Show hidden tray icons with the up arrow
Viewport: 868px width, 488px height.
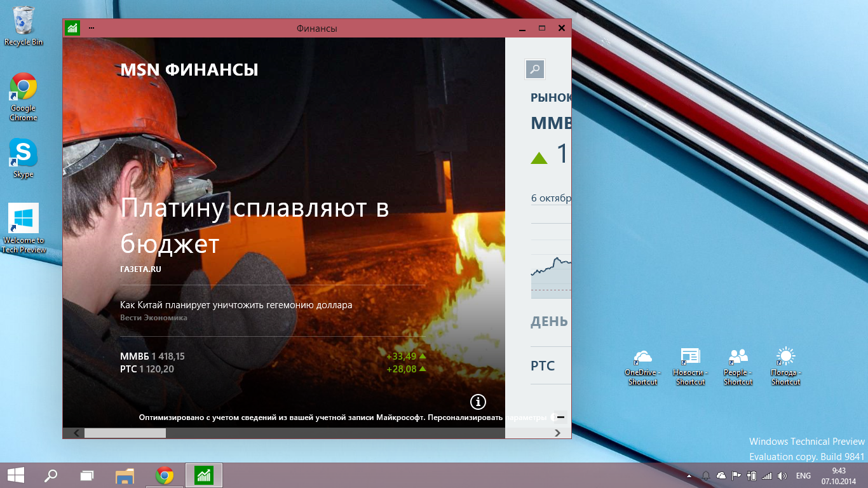tap(689, 476)
